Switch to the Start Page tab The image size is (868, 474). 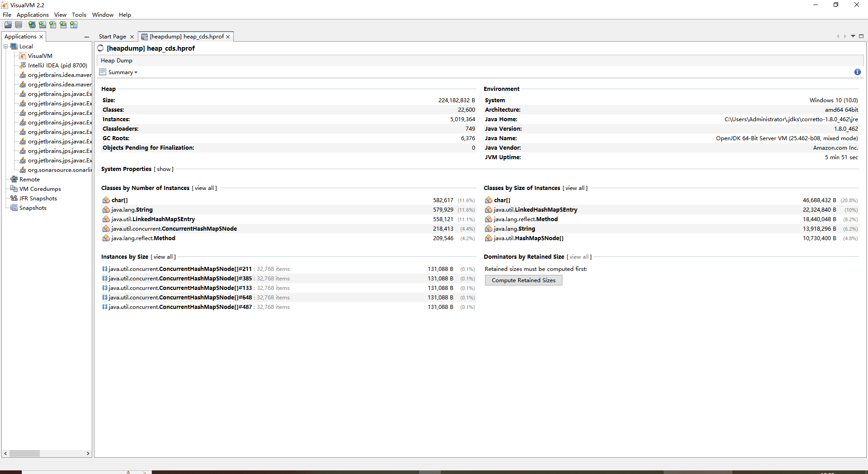[x=113, y=37]
